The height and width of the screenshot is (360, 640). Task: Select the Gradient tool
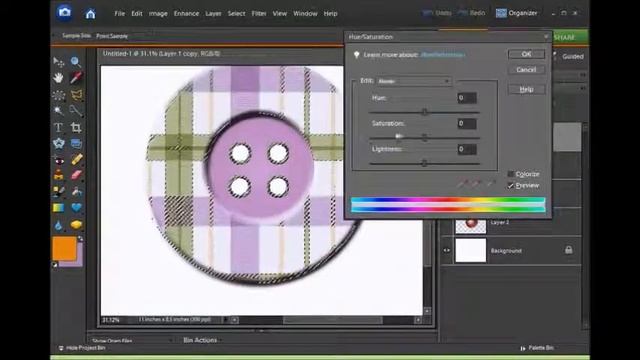tap(58, 208)
